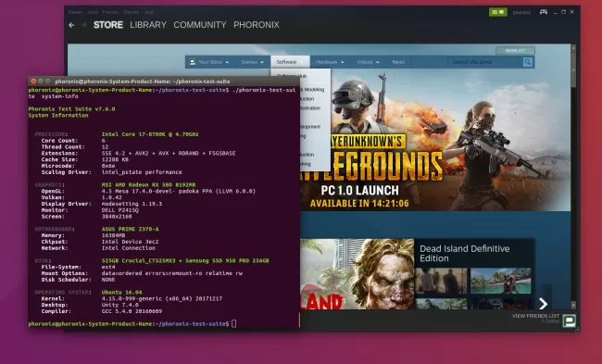Image resolution: width=602 pixels, height=364 pixels.
Task: Click 'AVAILABLE IN 14:21:06' countdown text
Action: pos(359,204)
